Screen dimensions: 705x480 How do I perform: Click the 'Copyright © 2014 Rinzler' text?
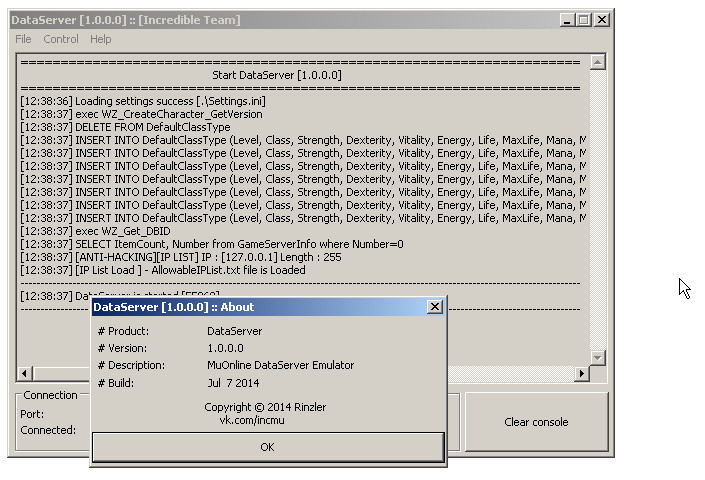pos(265,407)
